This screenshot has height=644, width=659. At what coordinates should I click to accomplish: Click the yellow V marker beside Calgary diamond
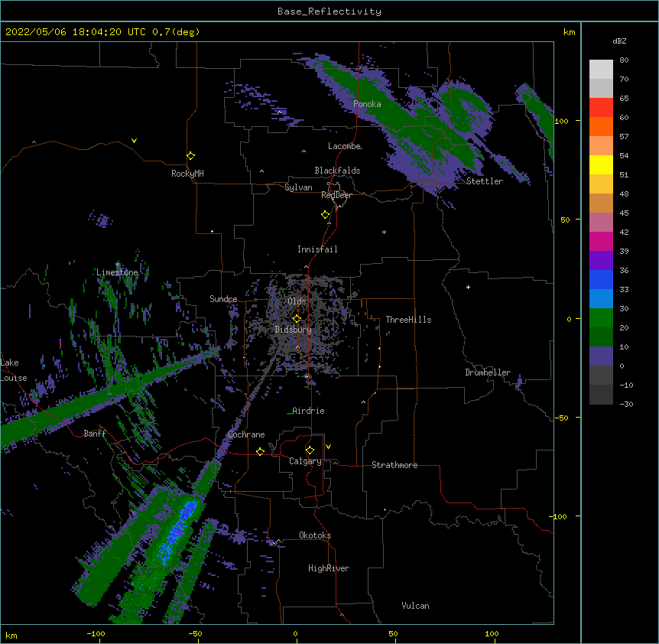click(x=328, y=447)
